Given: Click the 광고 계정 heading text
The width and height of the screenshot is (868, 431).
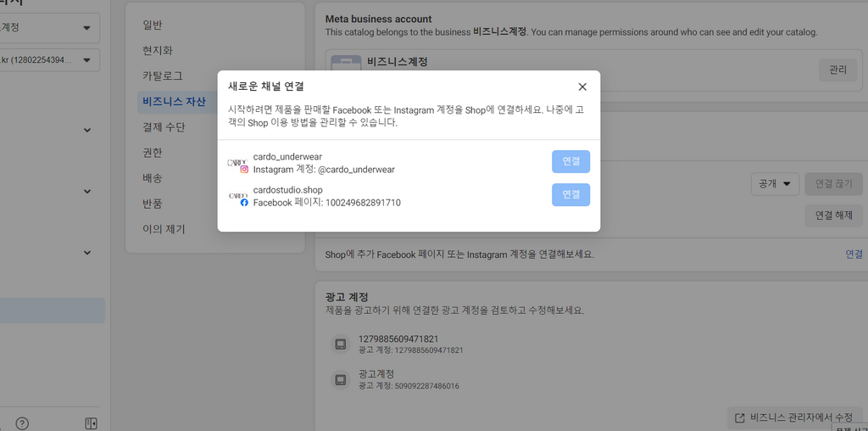Looking at the screenshot, I should coord(347,298).
